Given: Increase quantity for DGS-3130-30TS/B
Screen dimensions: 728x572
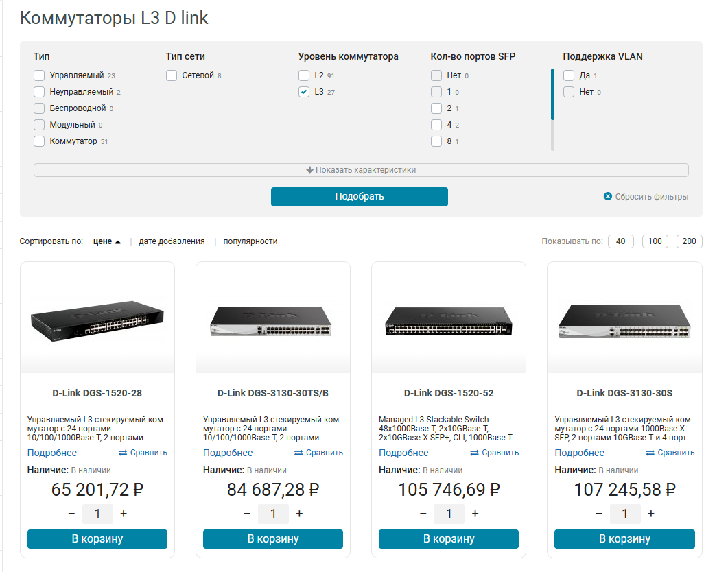Looking at the screenshot, I should [299, 514].
